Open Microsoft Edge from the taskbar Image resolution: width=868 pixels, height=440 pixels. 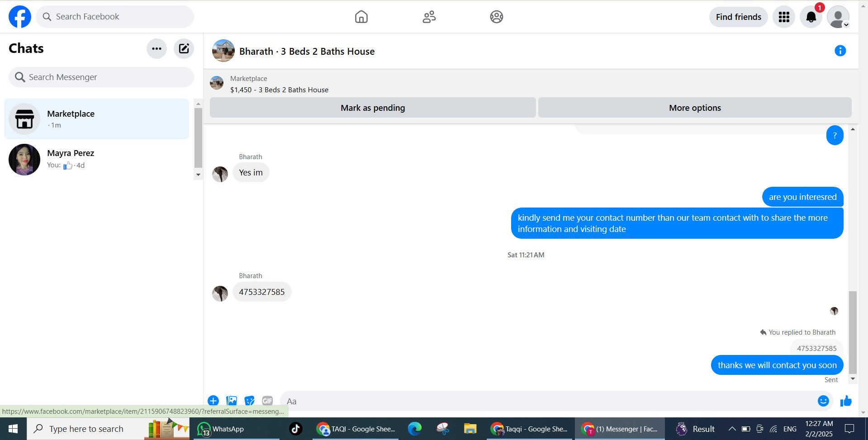click(x=414, y=429)
